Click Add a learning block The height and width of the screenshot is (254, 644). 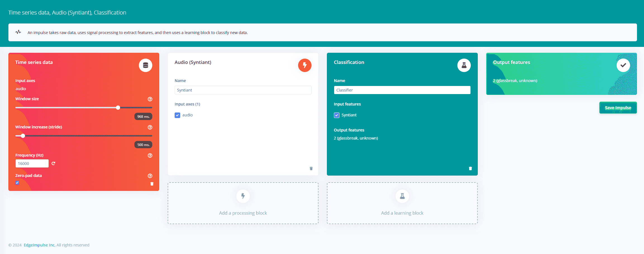coord(402,203)
